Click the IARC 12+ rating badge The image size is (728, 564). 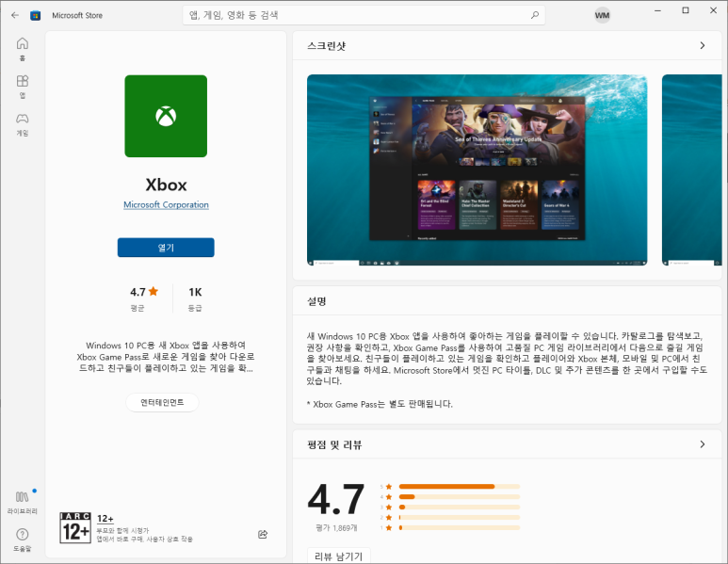coord(75,528)
